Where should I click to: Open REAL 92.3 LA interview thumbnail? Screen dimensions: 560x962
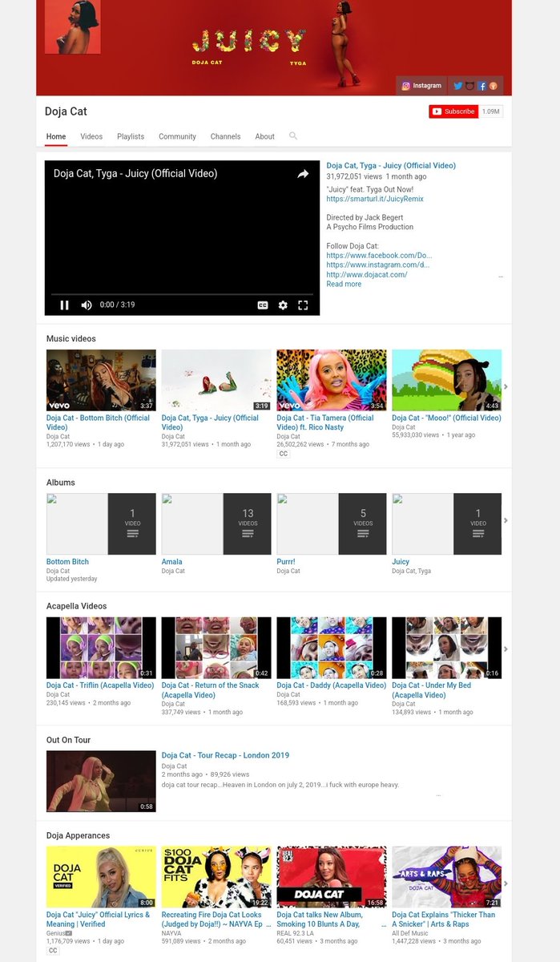(x=332, y=877)
